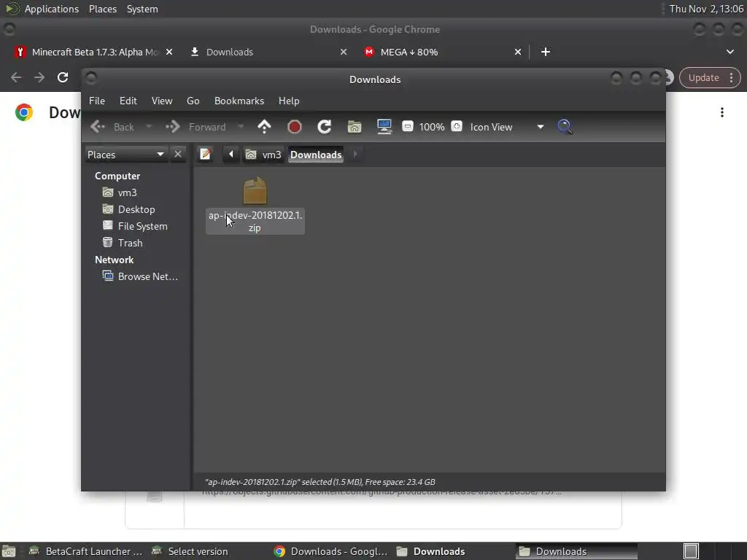The width and height of the screenshot is (747, 560).
Task: Switch to Downloads - Google Chrome taskbar item
Action: (x=331, y=551)
